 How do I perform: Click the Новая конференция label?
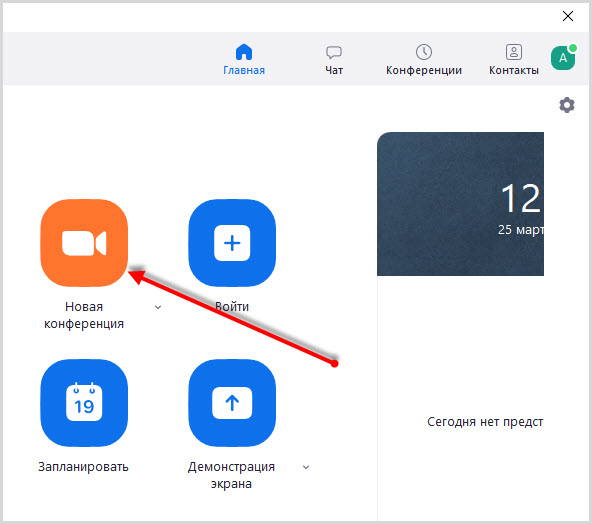[x=84, y=315]
